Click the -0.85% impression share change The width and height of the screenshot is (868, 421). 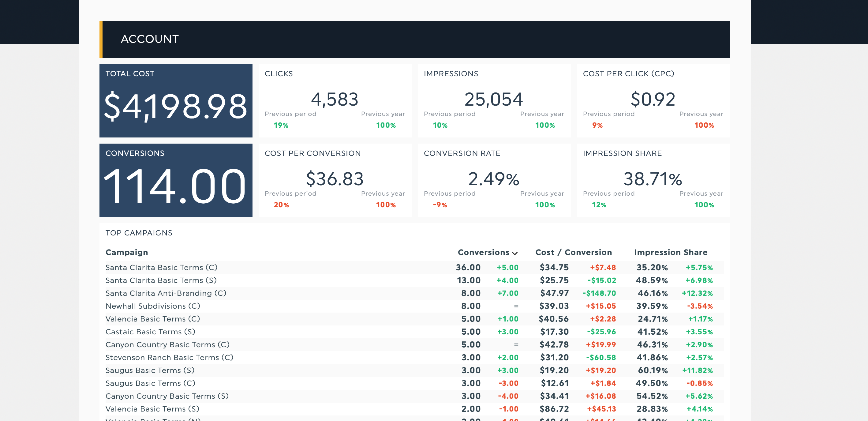(700, 383)
